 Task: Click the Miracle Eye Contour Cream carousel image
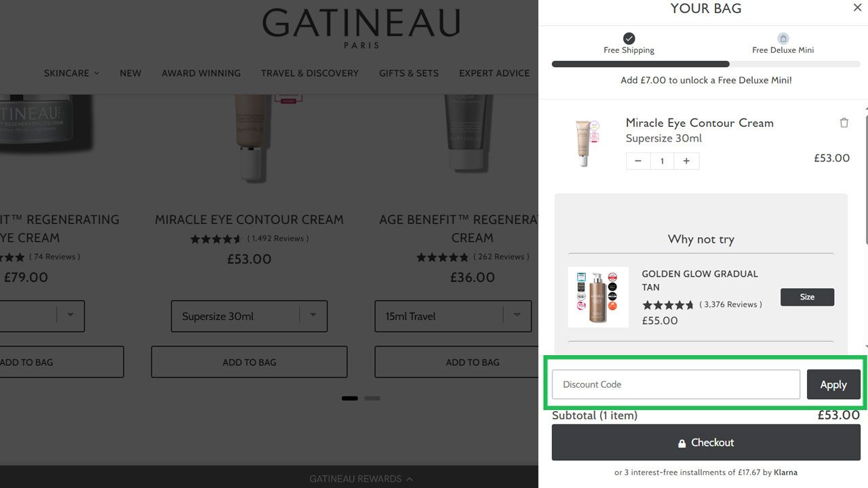(x=252, y=139)
